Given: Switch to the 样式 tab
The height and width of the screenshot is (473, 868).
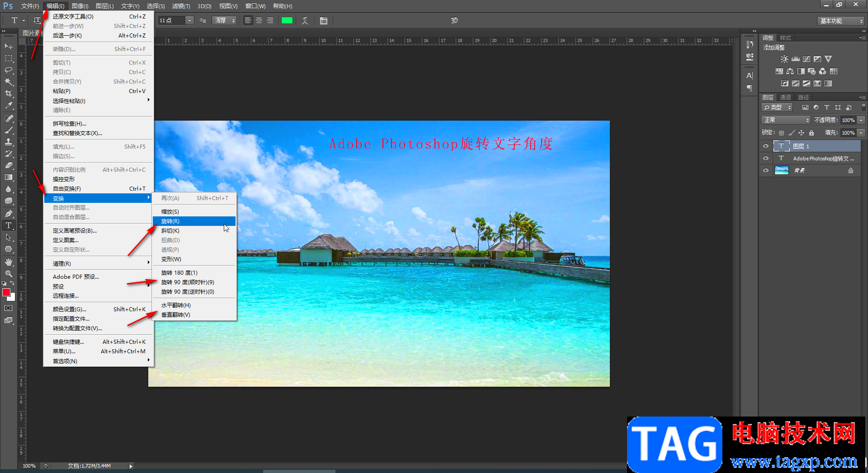Looking at the screenshot, I should pos(786,37).
